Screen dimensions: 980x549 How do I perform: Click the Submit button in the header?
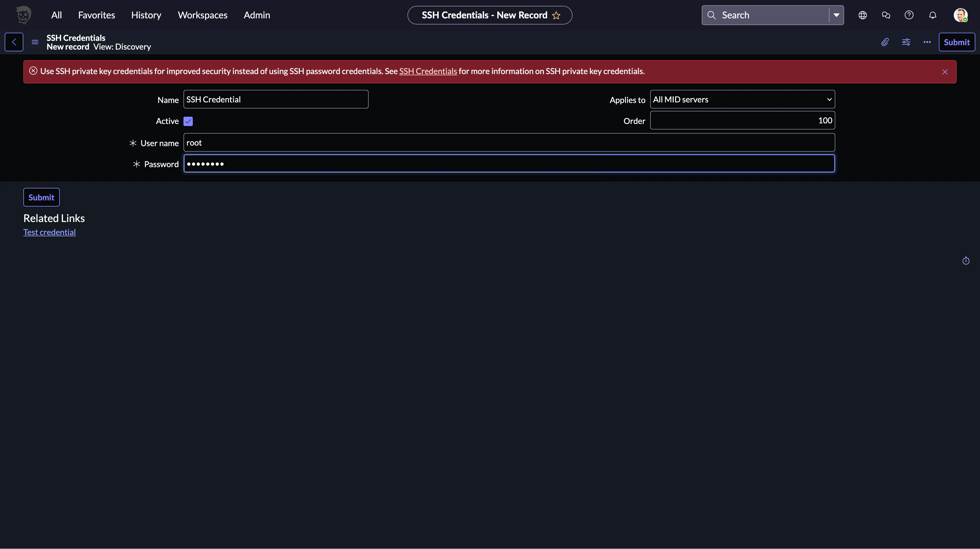point(957,42)
